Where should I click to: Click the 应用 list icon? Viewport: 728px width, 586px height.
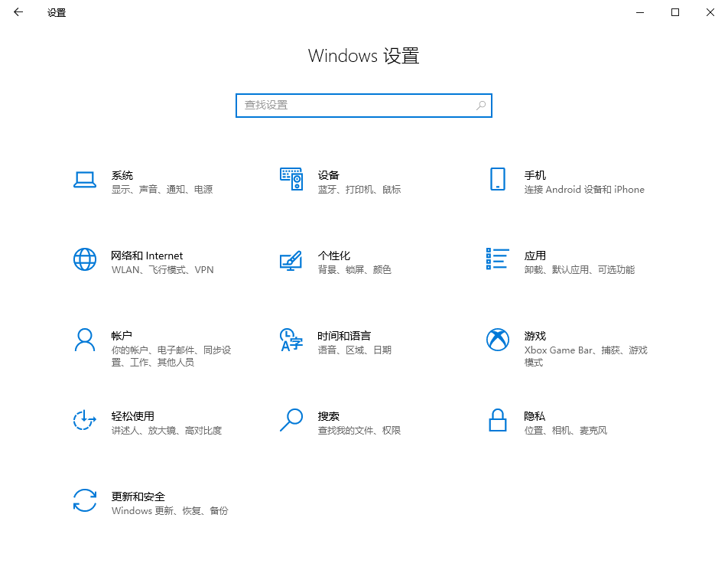click(497, 259)
